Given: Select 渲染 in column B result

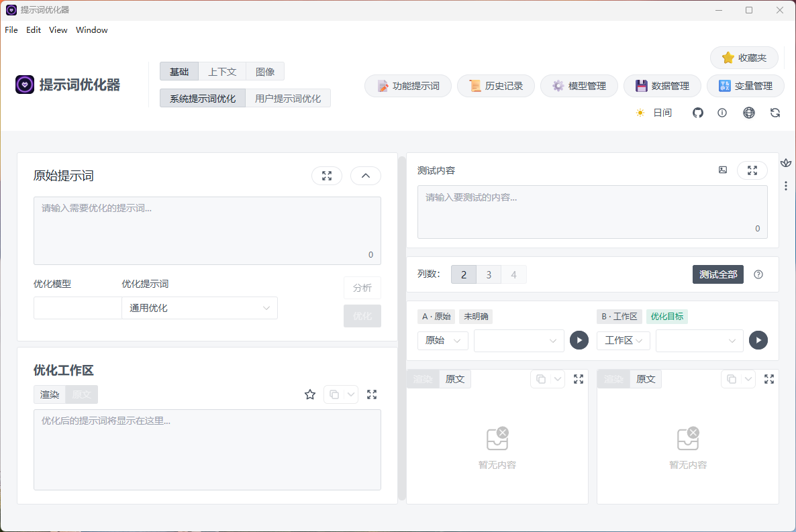Looking at the screenshot, I should 613,378.
